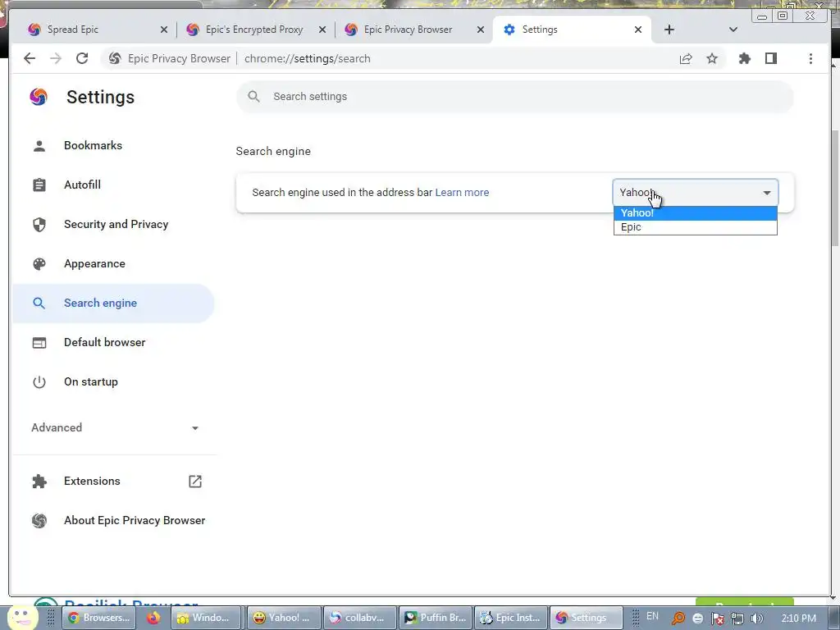
Task: Click the network tray icon
Action: pyautogui.click(x=737, y=619)
